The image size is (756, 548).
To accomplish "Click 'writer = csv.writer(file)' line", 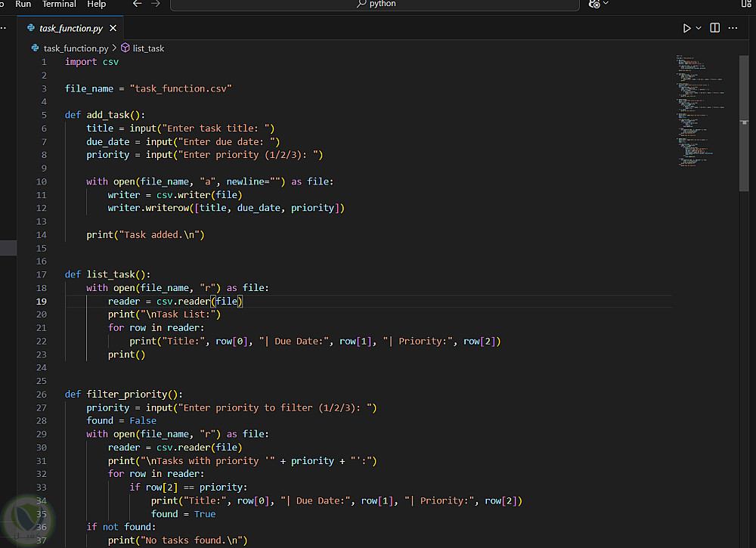I will pyautogui.click(x=175, y=195).
